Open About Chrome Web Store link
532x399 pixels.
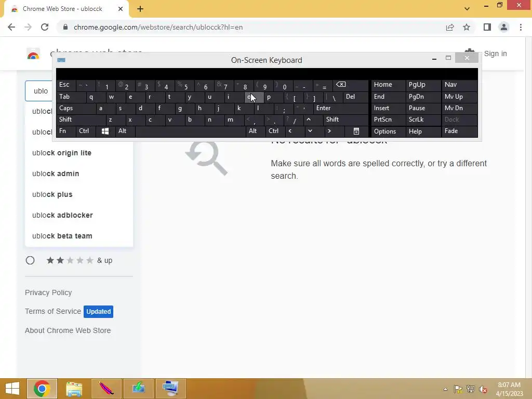click(x=68, y=330)
